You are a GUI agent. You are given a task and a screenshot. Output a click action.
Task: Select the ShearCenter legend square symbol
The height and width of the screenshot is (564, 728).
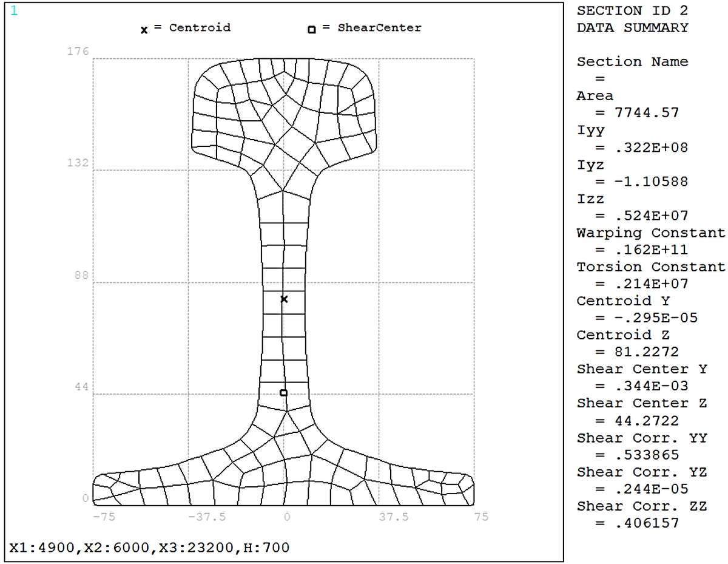click(312, 29)
